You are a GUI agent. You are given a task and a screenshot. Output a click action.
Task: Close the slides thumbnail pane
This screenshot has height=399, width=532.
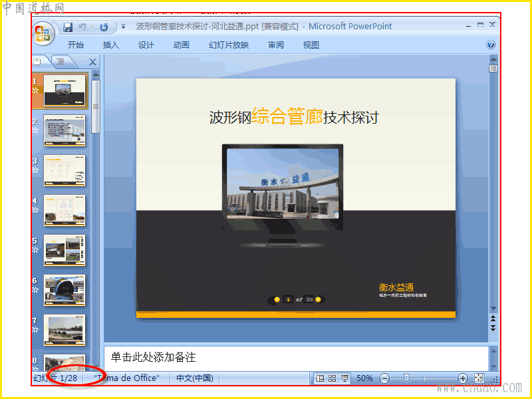(x=92, y=62)
